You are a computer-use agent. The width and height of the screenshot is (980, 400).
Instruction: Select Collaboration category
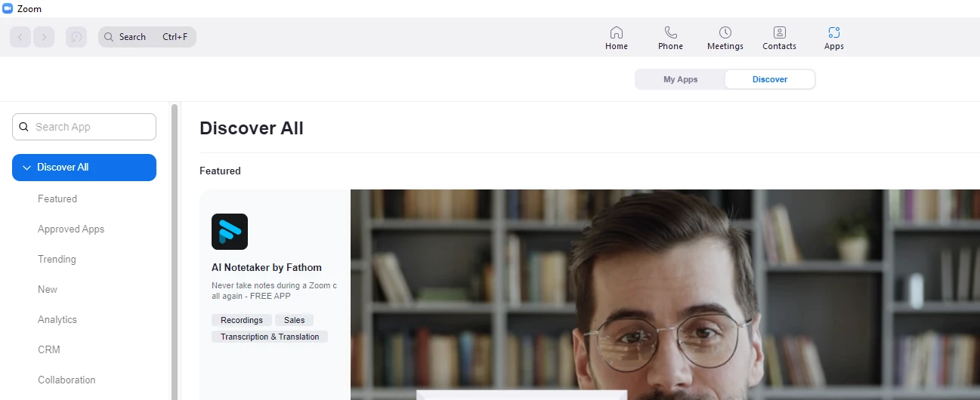coord(66,380)
